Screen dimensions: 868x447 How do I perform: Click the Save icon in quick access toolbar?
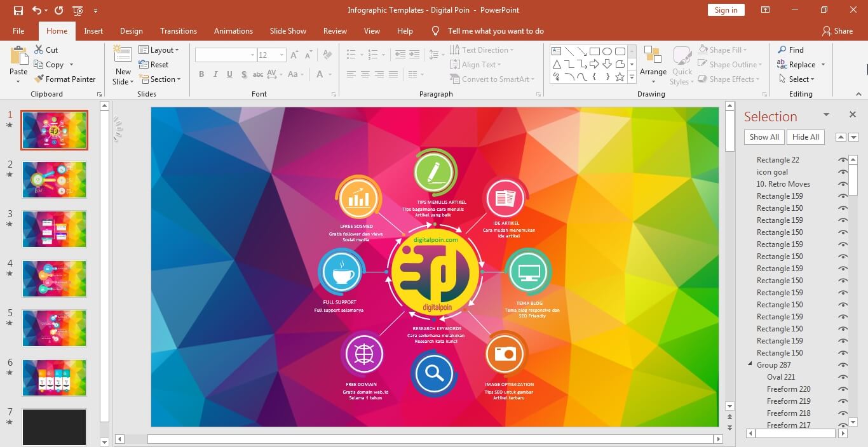pos(18,10)
